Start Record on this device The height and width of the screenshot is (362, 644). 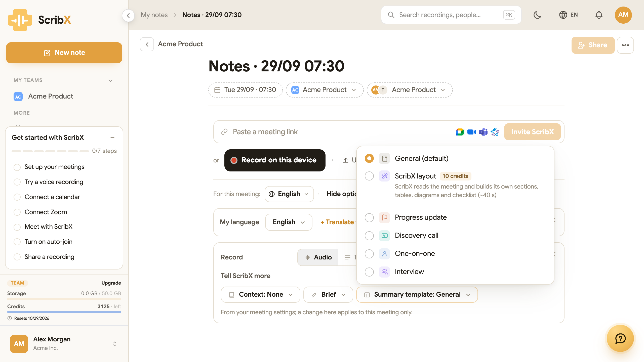click(x=275, y=160)
